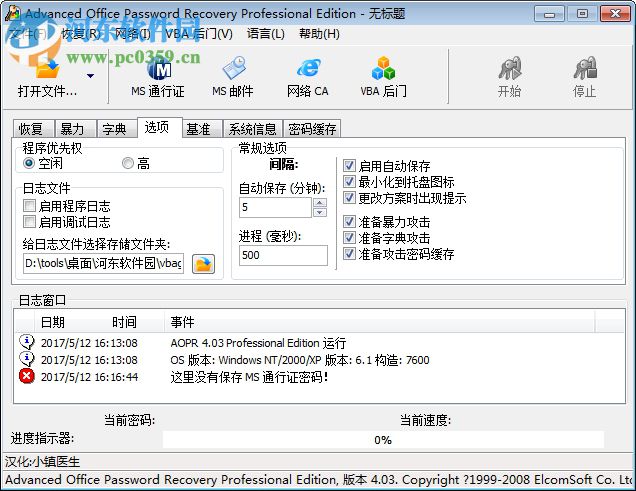
Task: Minimize the window
Action: (549, 14)
